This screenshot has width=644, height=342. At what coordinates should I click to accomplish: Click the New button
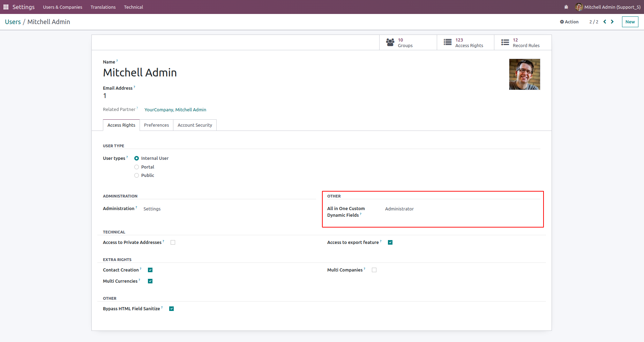(630, 22)
